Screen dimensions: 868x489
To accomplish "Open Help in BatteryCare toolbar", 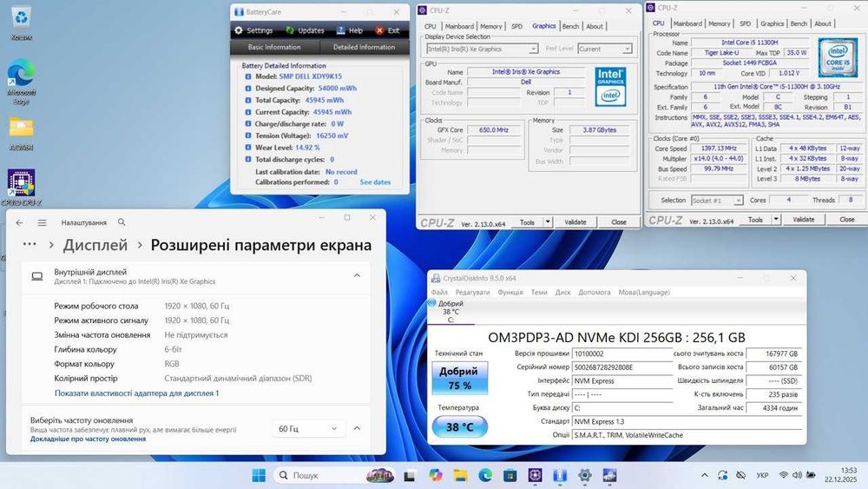I will click(350, 30).
